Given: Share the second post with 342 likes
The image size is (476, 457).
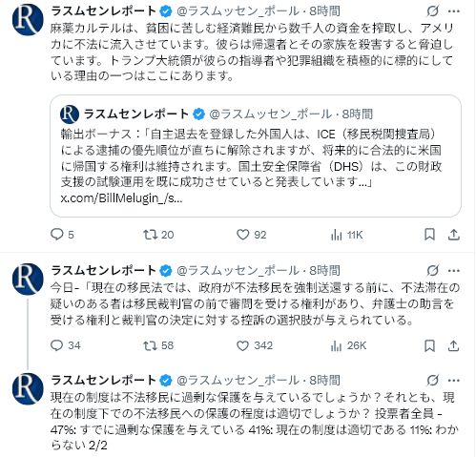Looking at the screenshot, I should (x=453, y=345).
